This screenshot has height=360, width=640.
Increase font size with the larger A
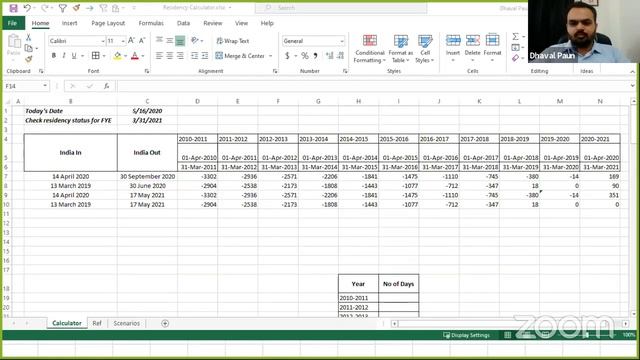(x=131, y=40)
